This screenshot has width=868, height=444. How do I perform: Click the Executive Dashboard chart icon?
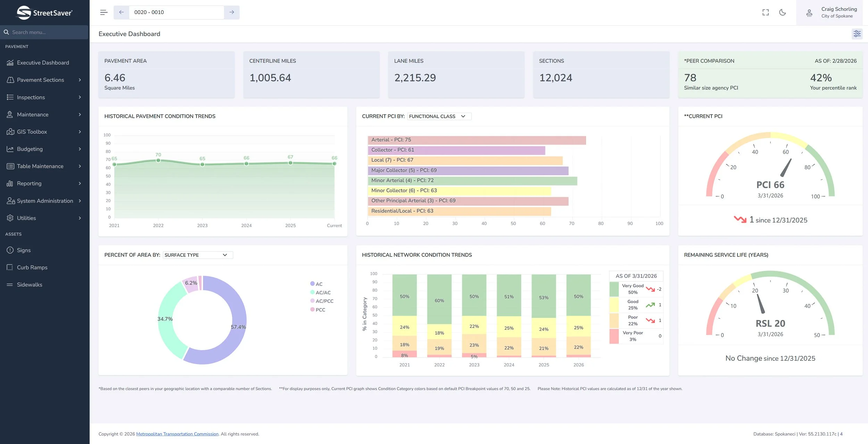(x=10, y=63)
